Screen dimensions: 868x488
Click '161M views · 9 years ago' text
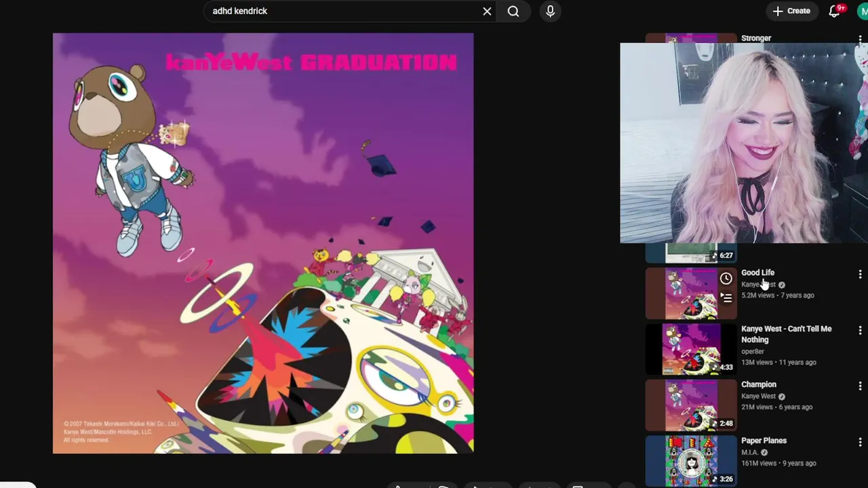(778, 463)
